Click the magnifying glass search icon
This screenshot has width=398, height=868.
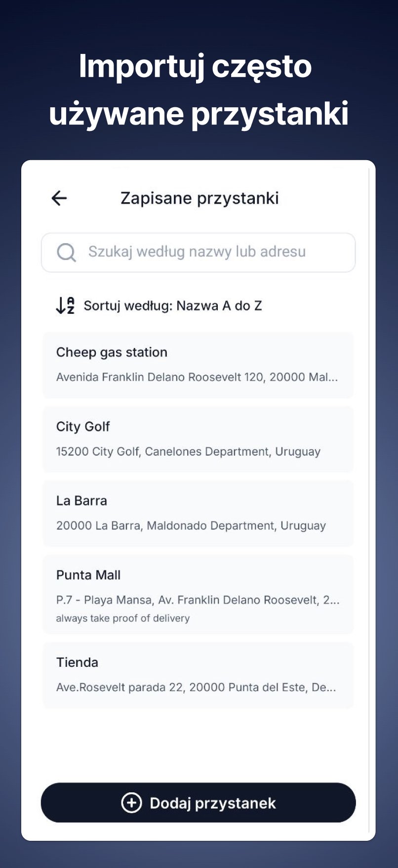66,252
